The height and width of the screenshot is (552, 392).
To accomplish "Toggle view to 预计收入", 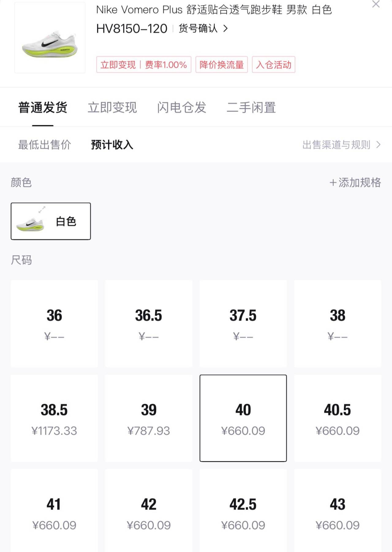I will click(x=112, y=145).
